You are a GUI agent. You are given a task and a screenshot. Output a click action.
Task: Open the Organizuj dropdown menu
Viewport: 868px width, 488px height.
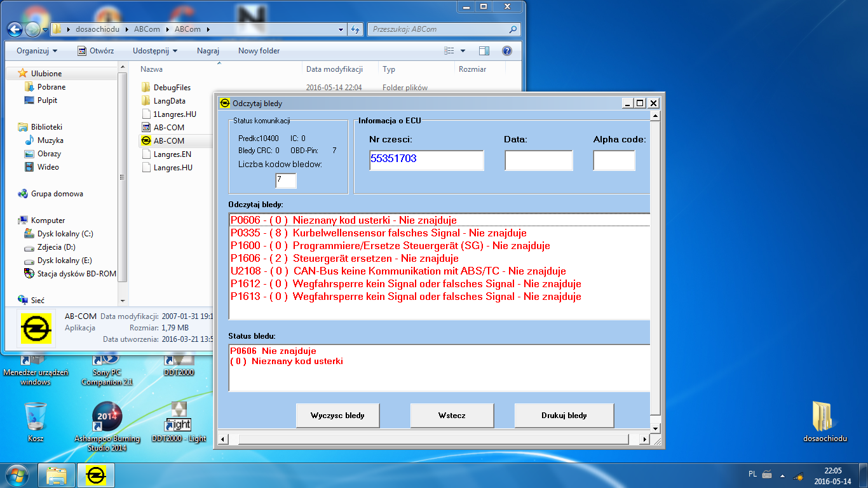(37, 51)
